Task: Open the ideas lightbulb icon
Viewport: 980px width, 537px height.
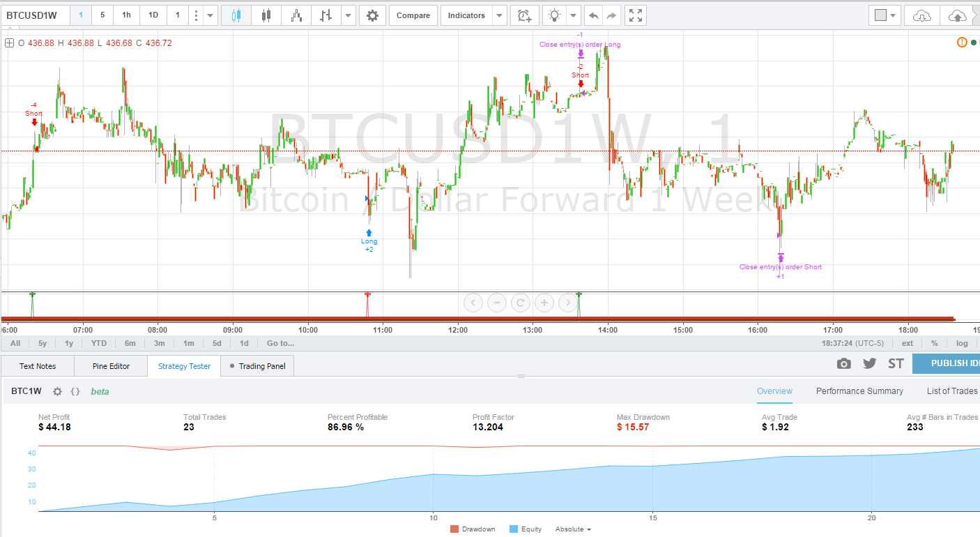Action: [x=554, y=15]
